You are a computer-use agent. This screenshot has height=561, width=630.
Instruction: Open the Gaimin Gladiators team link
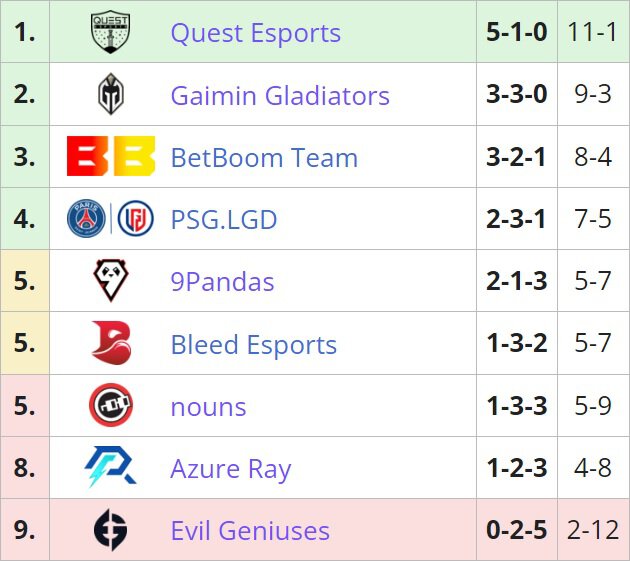[280, 96]
